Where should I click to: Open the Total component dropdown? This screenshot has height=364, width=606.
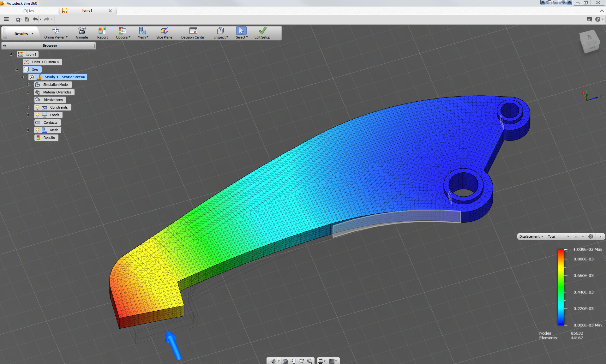pyautogui.click(x=558, y=236)
